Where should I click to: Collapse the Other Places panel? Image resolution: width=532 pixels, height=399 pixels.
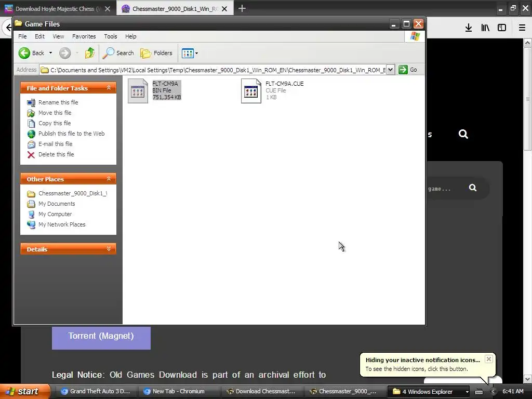click(109, 179)
